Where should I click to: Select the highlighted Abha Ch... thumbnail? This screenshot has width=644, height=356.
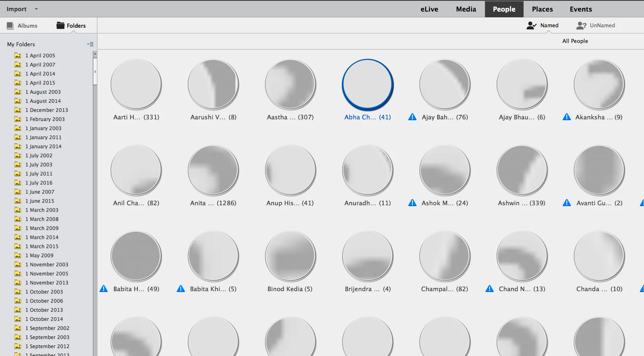point(367,84)
